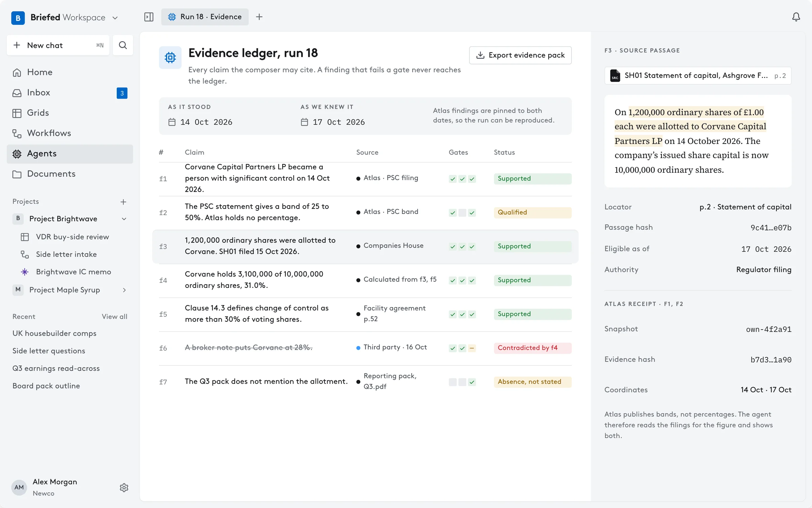Click the AM user avatar
This screenshot has width=812, height=508.
[x=19, y=487]
